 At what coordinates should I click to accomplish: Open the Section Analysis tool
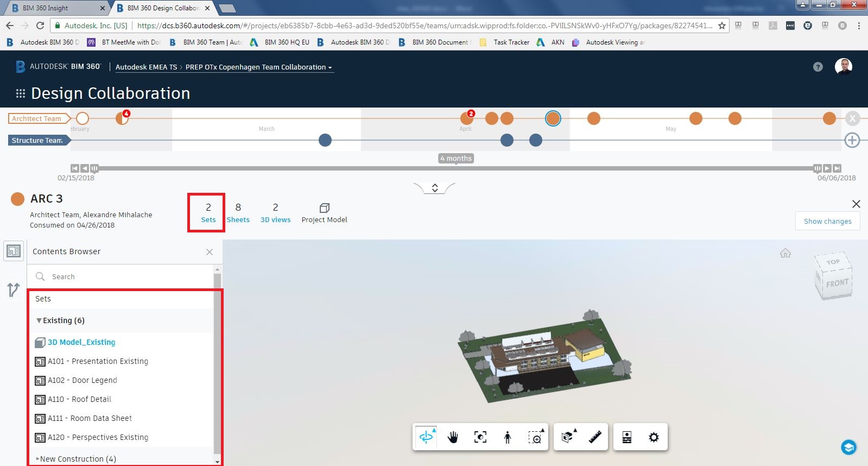(x=568, y=437)
